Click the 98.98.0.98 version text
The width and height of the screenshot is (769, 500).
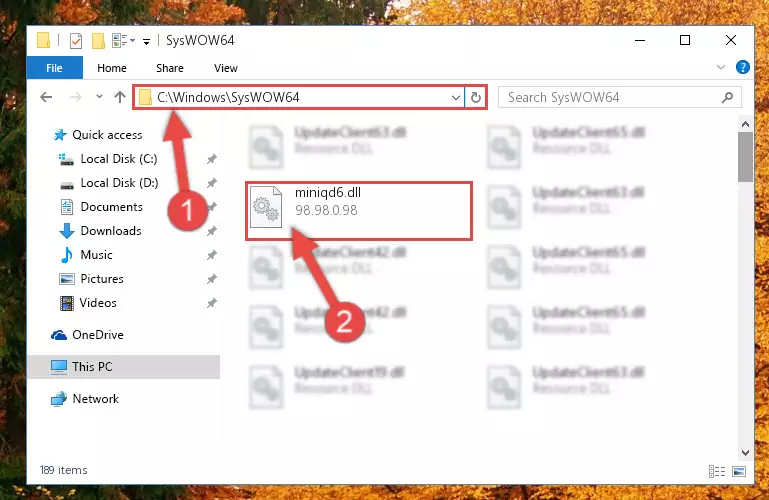coord(326,210)
